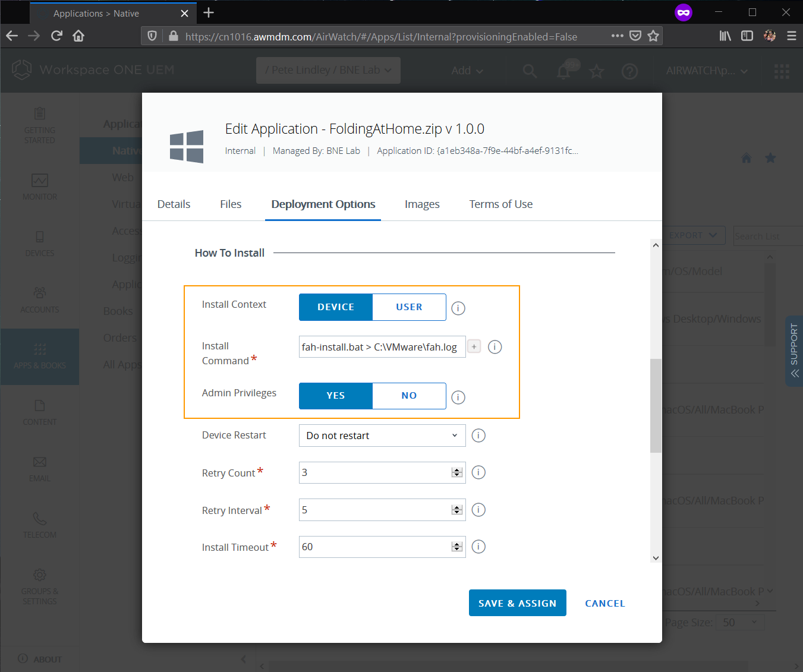Click the Install Command text field

coord(382,346)
